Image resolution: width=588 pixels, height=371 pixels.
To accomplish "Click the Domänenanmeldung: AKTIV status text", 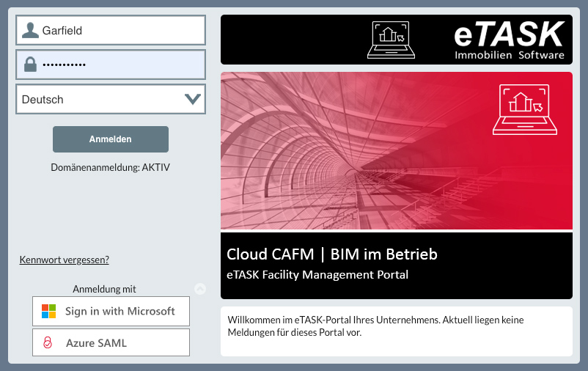I will click(110, 167).
